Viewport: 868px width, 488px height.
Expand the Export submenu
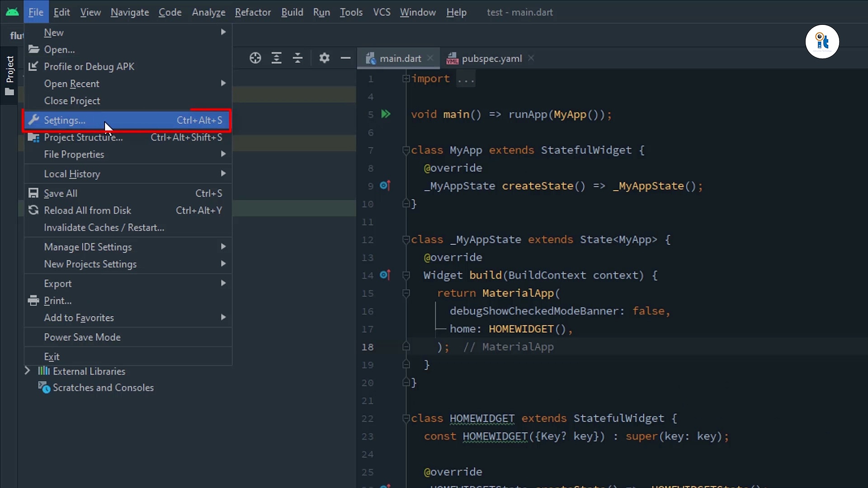128,284
